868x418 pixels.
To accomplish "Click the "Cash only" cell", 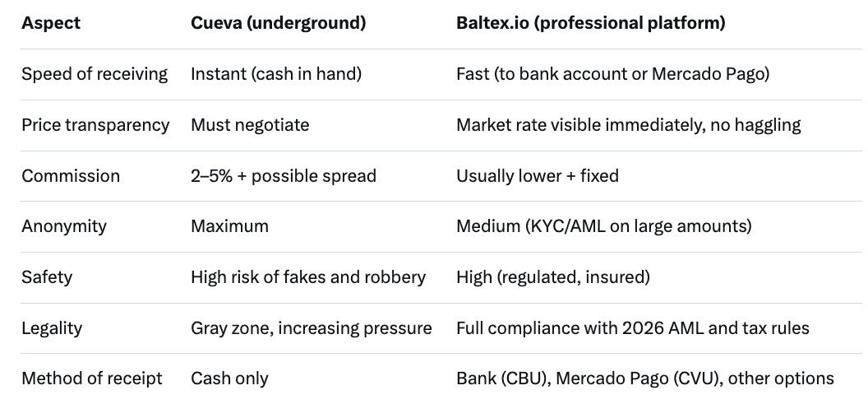I will click(229, 379).
